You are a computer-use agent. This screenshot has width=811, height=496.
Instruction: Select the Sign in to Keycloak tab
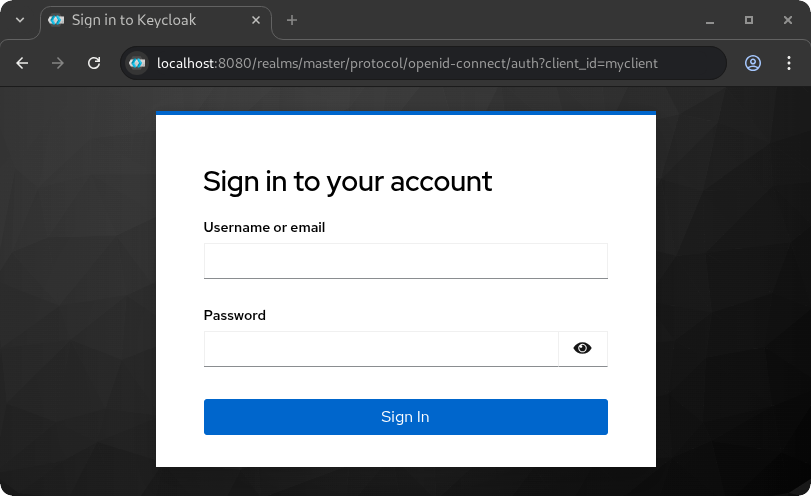140,20
